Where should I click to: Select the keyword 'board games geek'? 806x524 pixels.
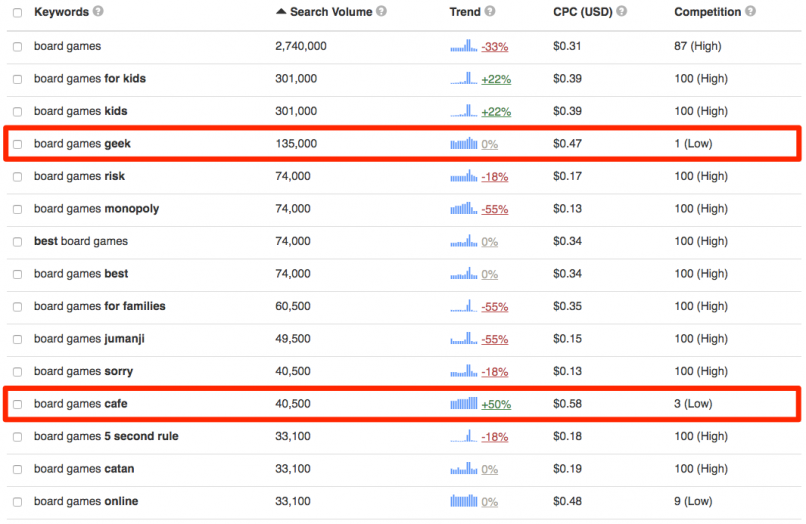pyautogui.click(x=82, y=143)
